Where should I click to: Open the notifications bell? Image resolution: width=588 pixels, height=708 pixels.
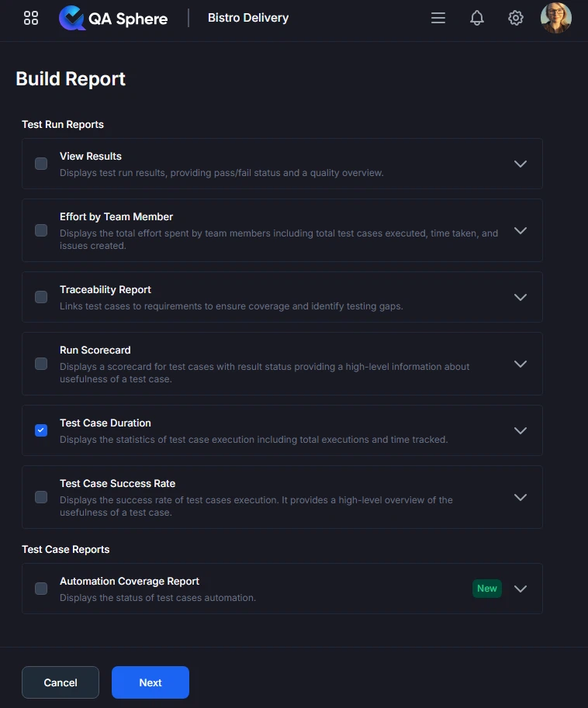click(477, 18)
